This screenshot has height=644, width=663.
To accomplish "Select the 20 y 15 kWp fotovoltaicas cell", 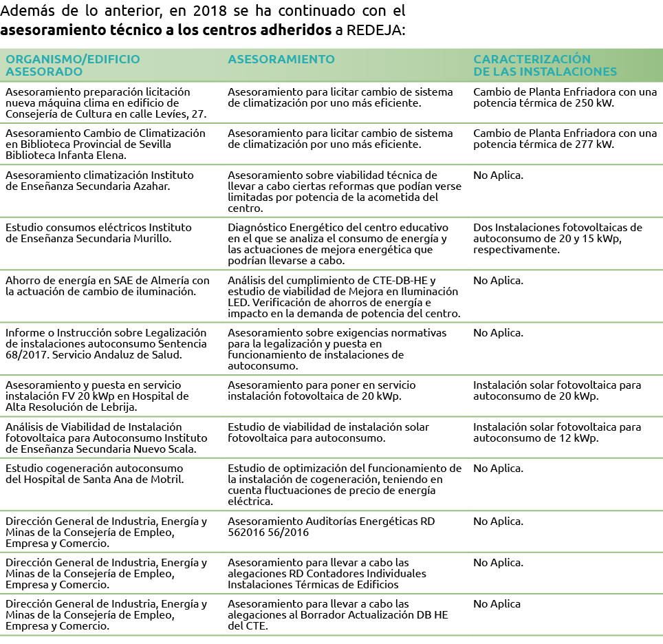I will point(557,238).
